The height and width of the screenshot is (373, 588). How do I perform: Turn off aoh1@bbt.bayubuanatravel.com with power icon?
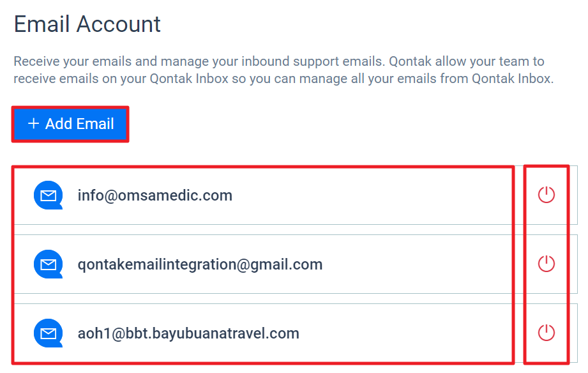click(x=546, y=333)
